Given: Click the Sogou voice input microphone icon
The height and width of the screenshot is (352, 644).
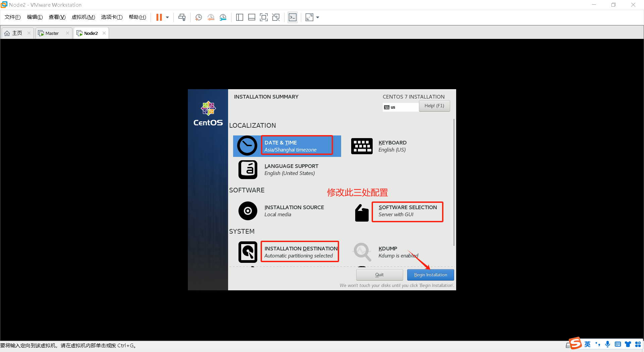Looking at the screenshot, I should pos(607,344).
